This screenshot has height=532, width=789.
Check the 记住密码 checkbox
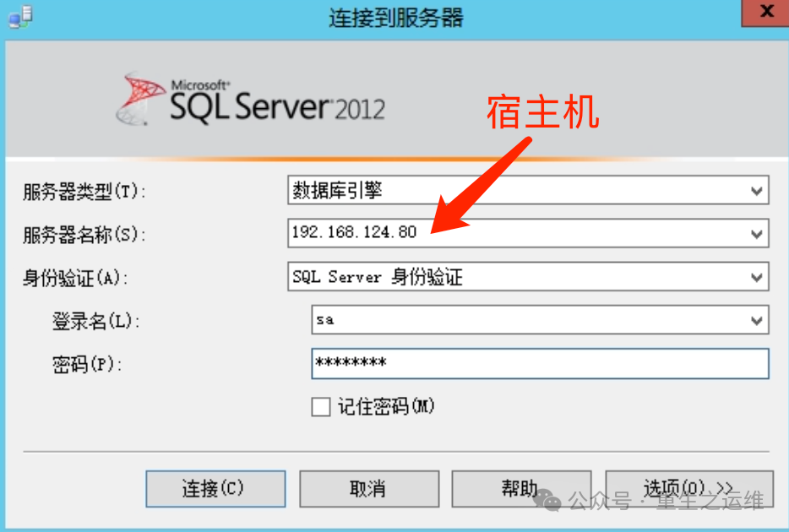coord(320,407)
